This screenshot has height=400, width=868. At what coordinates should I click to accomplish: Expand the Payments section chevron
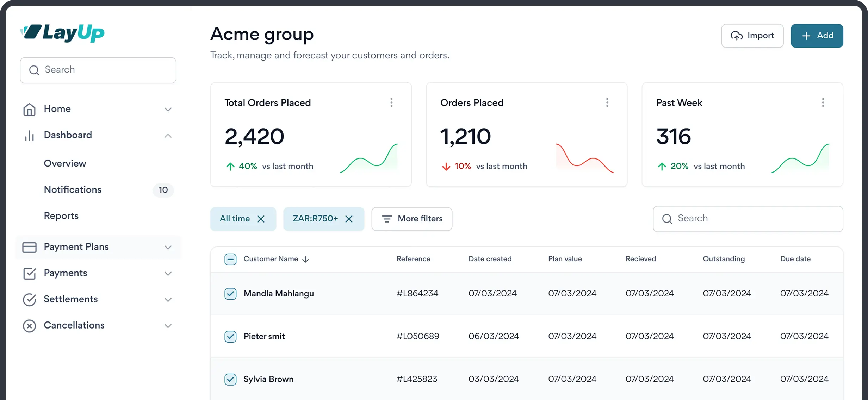tap(168, 274)
